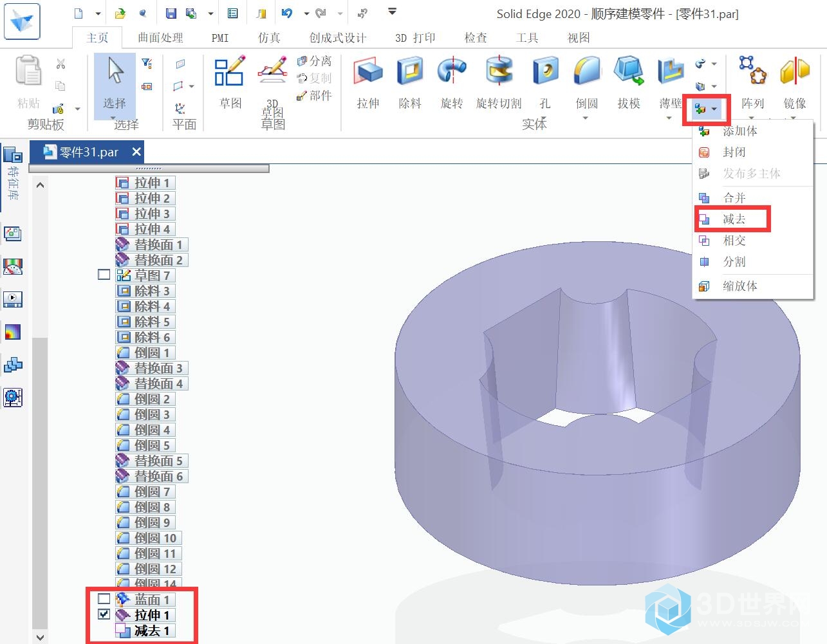Viewport: 827px width, 644px height.
Task: Uncheck the bottom 拉伸 1 checkbox
Action: click(104, 614)
